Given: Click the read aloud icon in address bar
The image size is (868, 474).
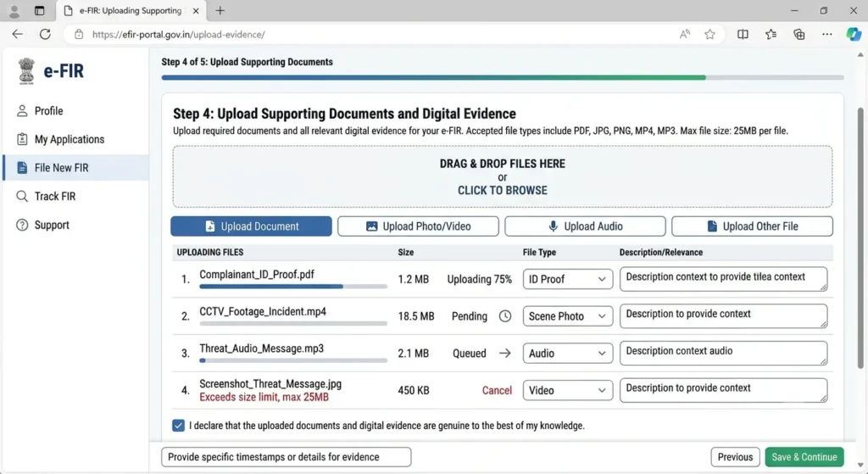Looking at the screenshot, I should click(x=685, y=34).
